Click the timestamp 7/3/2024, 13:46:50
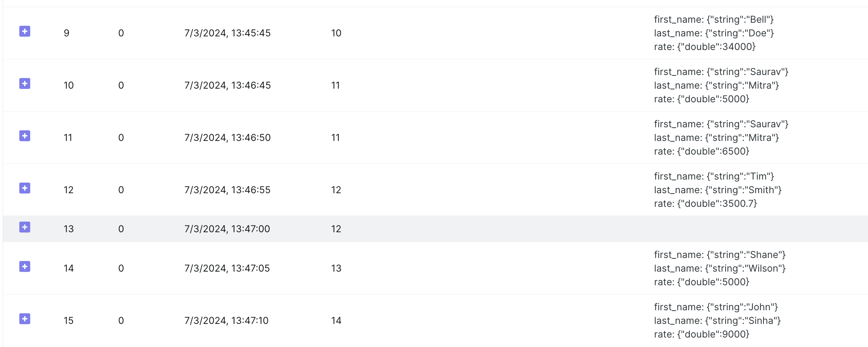868x347 pixels. pyautogui.click(x=227, y=138)
